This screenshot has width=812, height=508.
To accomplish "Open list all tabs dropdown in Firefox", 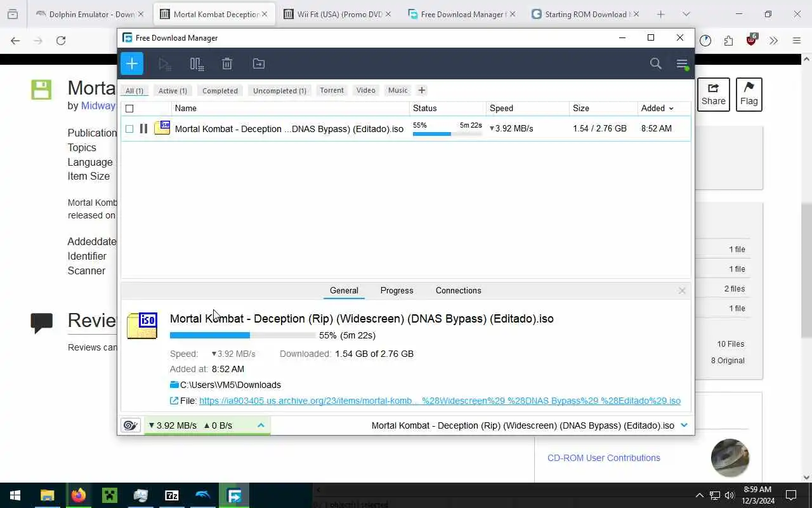I will (686, 14).
